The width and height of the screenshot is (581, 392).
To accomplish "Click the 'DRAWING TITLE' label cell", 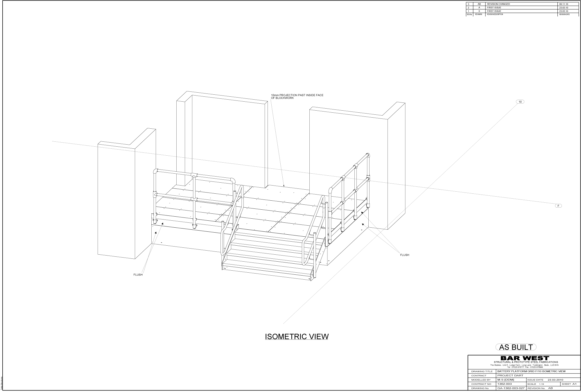I will (482, 371).
